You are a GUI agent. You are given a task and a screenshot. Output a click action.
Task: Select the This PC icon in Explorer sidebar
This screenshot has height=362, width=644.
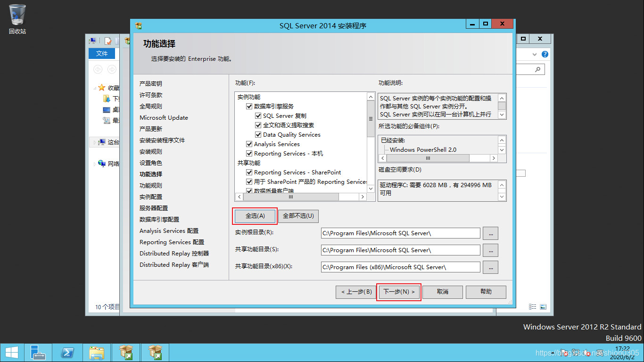pos(102,142)
